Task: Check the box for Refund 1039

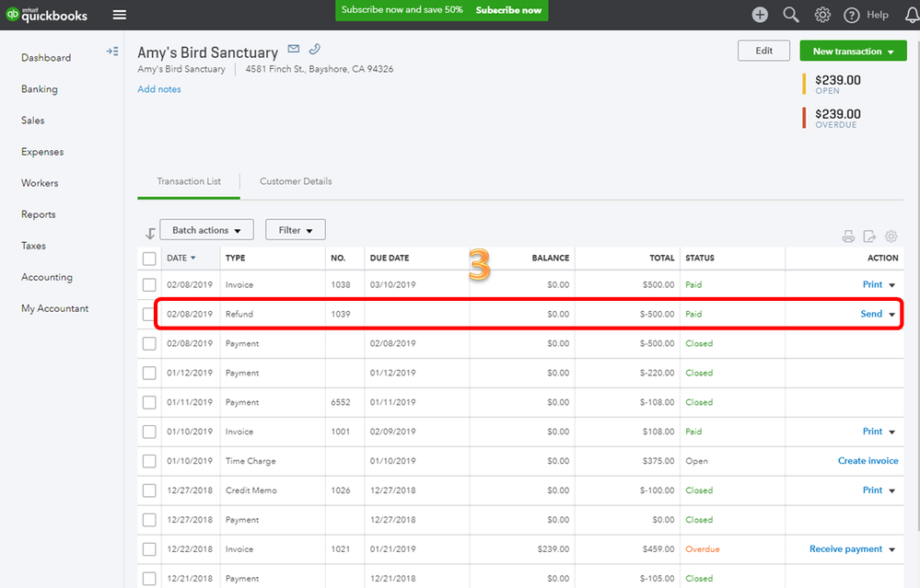Action: [x=148, y=314]
